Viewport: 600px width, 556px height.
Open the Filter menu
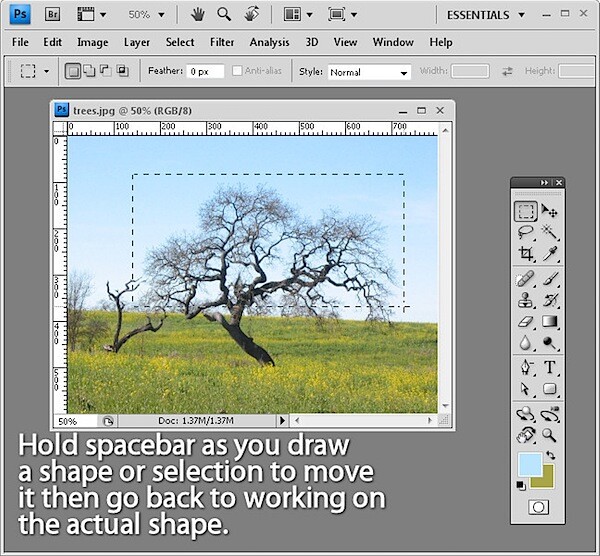pos(222,42)
